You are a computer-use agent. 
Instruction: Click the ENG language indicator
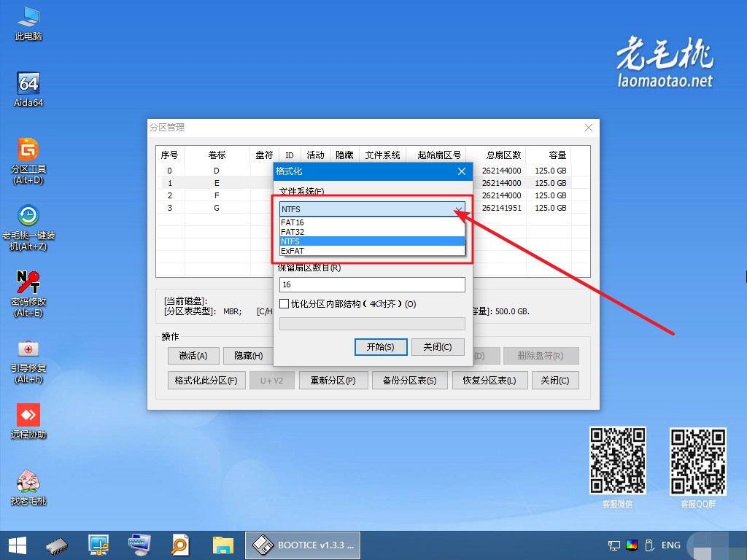click(x=671, y=545)
